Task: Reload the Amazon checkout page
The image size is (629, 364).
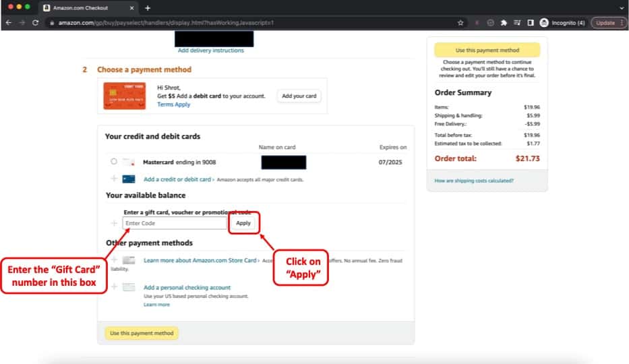Action: pos(35,23)
